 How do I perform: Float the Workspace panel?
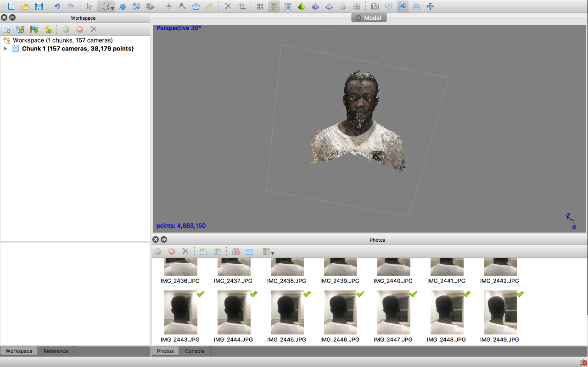[12, 18]
